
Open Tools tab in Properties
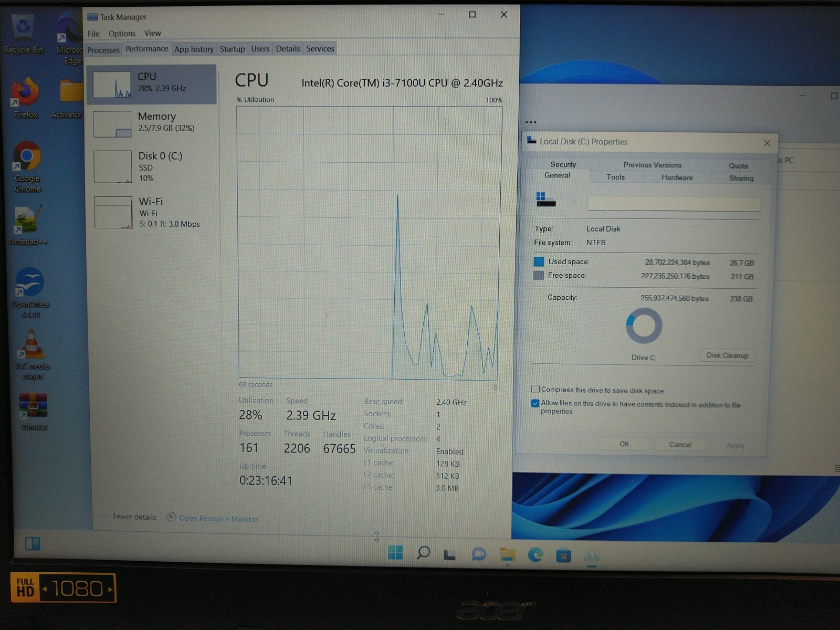coord(615,177)
